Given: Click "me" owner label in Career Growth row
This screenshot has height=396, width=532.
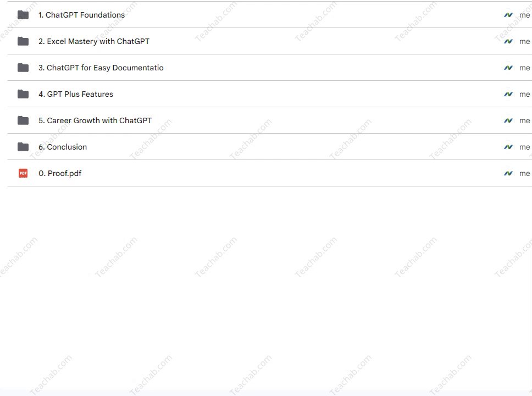Looking at the screenshot, I should coord(524,120).
